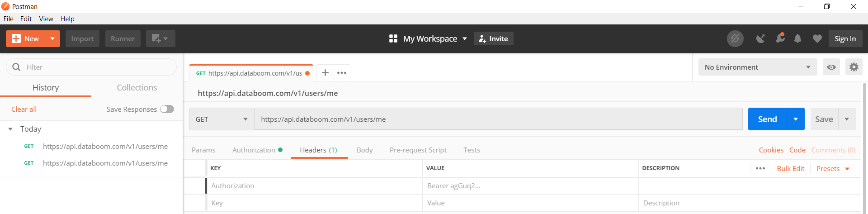The image size is (868, 214).
Task: Open the Params tab
Action: (x=203, y=150)
